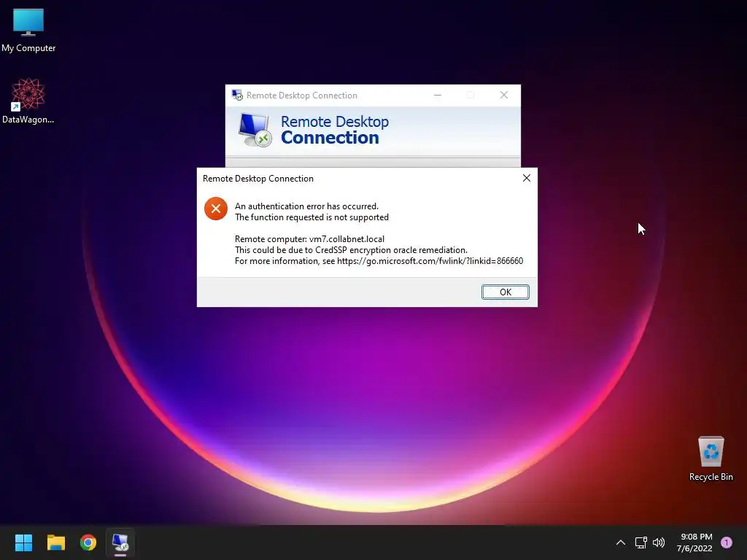The image size is (747, 560).
Task: Click the 'CredSSP encryption oracle remediation' line
Action: pos(351,250)
